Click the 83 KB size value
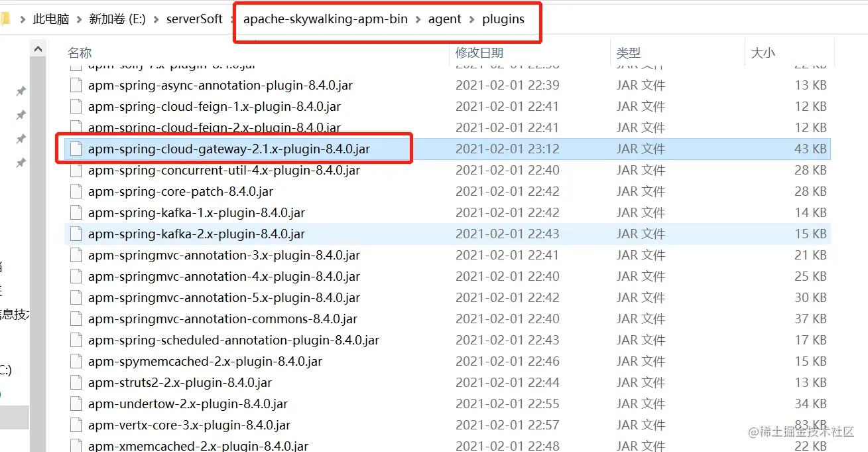Viewport: 868px width, 452px height. (x=810, y=425)
